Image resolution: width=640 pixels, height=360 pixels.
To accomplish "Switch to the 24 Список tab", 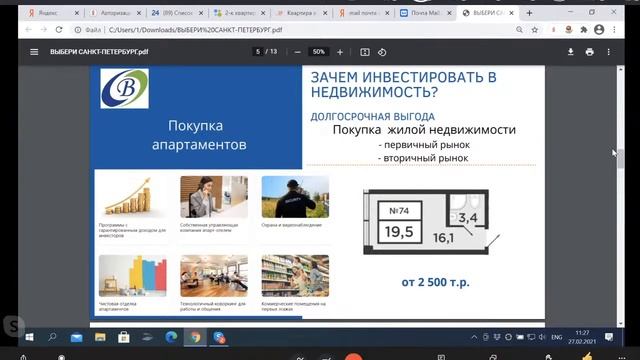I will point(176,13).
